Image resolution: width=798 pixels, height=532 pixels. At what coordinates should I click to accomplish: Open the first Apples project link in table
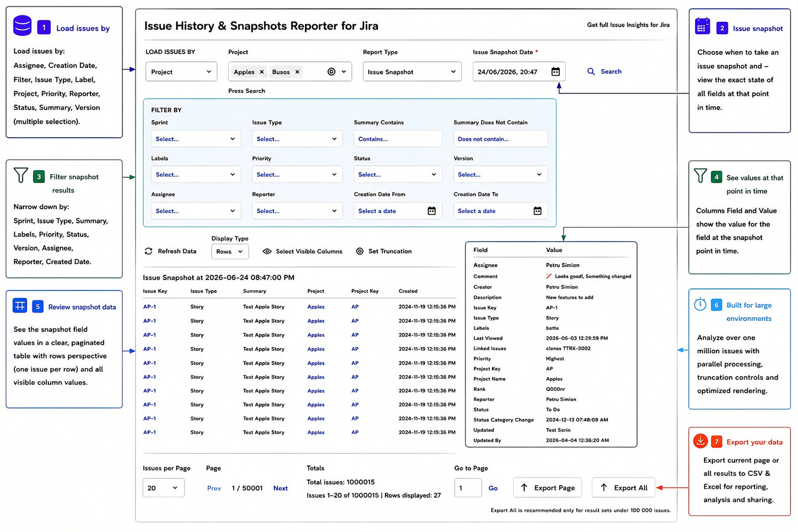point(316,307)
